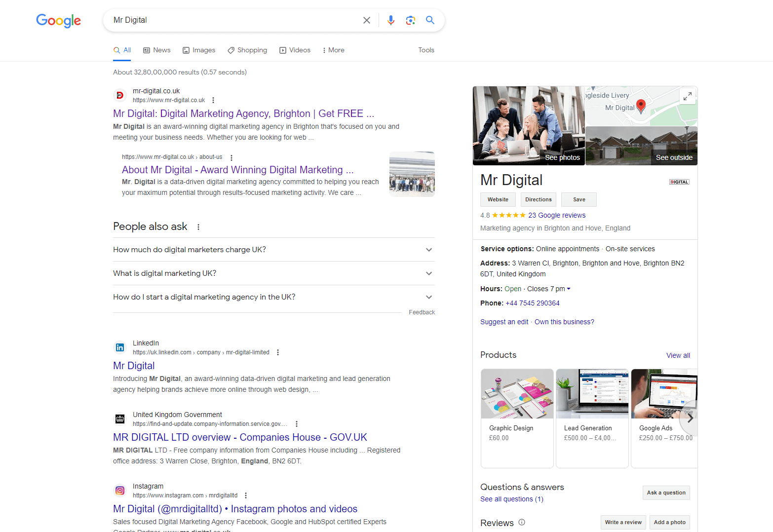Click the microphone icon to search by voice

(390, 20)
